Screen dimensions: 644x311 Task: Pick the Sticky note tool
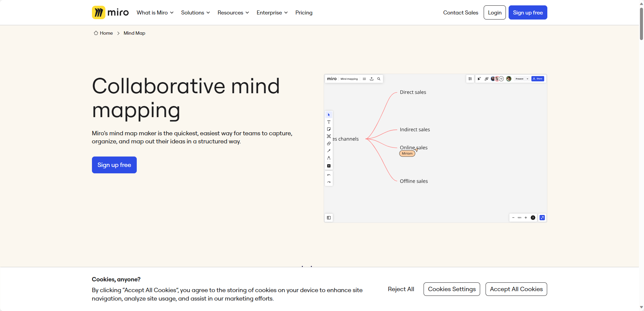[329, 129]
